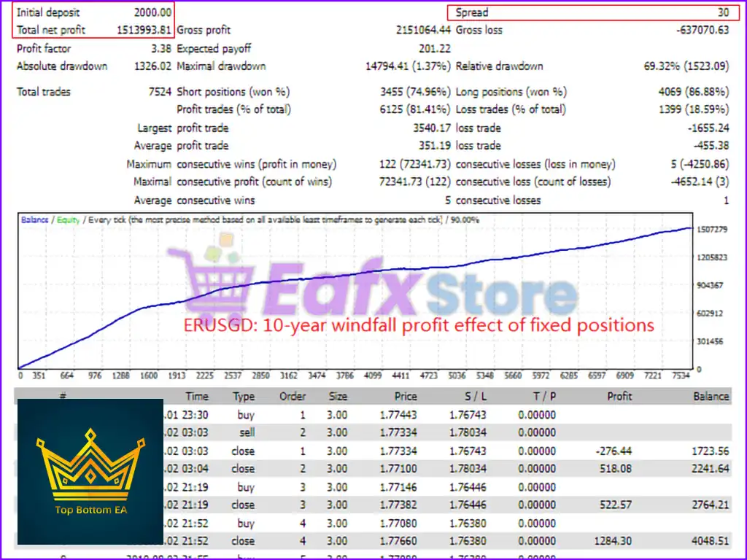Click the "Type" column header
The width and height of the screenshot is (747, 560).
(244, 396)
